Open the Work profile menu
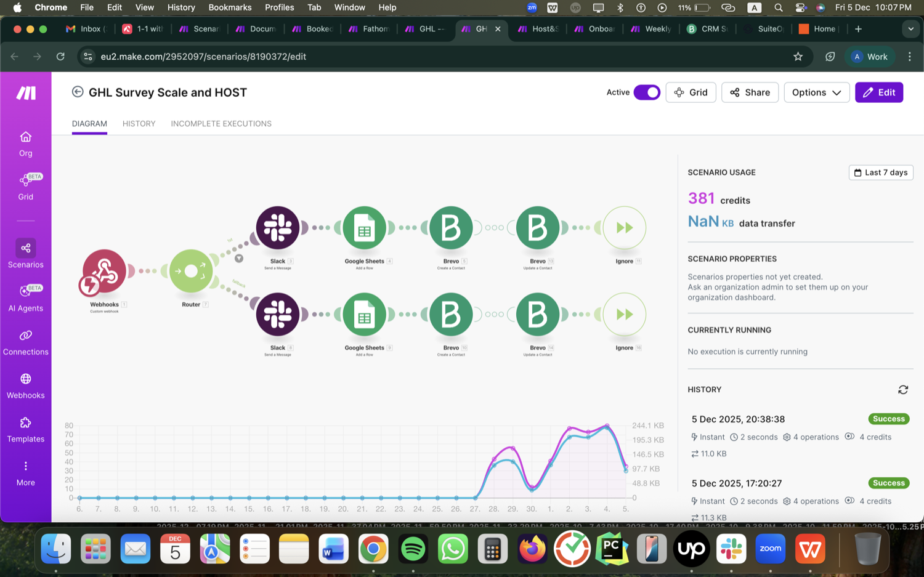Viewport: 924px width, 577px height. [870, 57]
